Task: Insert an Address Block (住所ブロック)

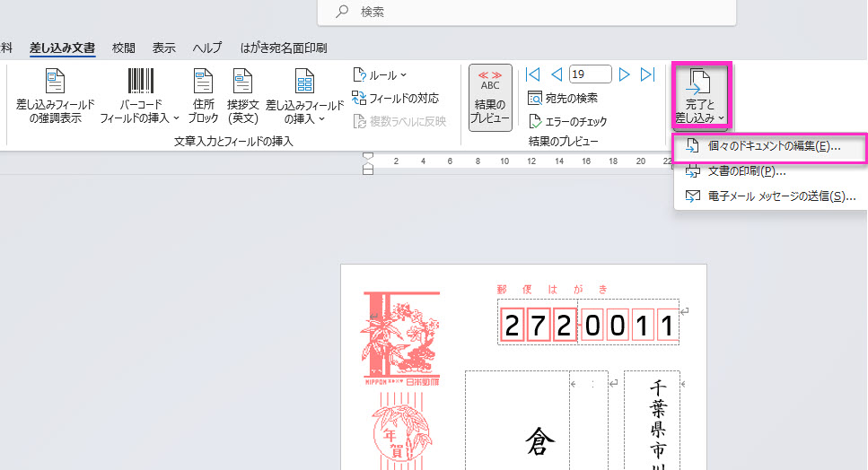Action: coord(203,96)
